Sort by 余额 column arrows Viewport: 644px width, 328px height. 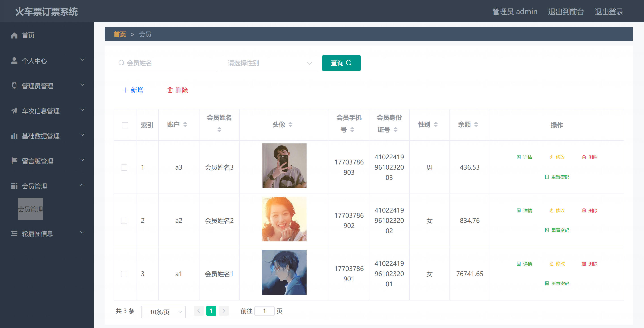coord(476,124)
